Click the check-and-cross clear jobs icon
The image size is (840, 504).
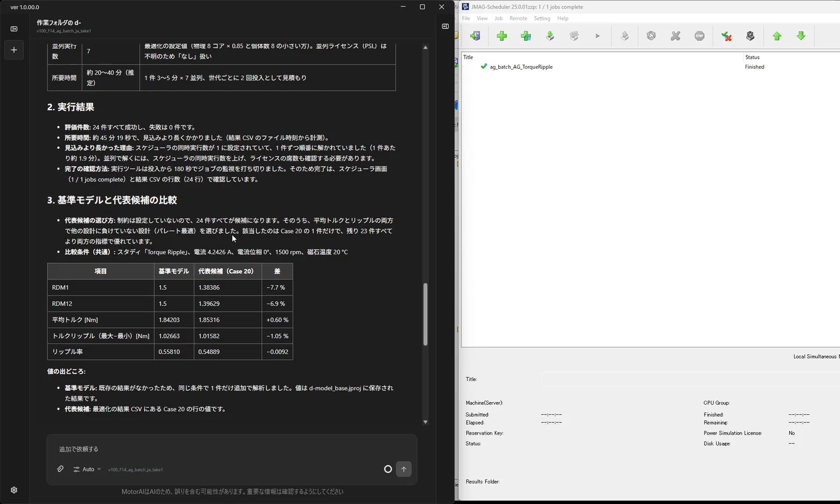[726, 36]
